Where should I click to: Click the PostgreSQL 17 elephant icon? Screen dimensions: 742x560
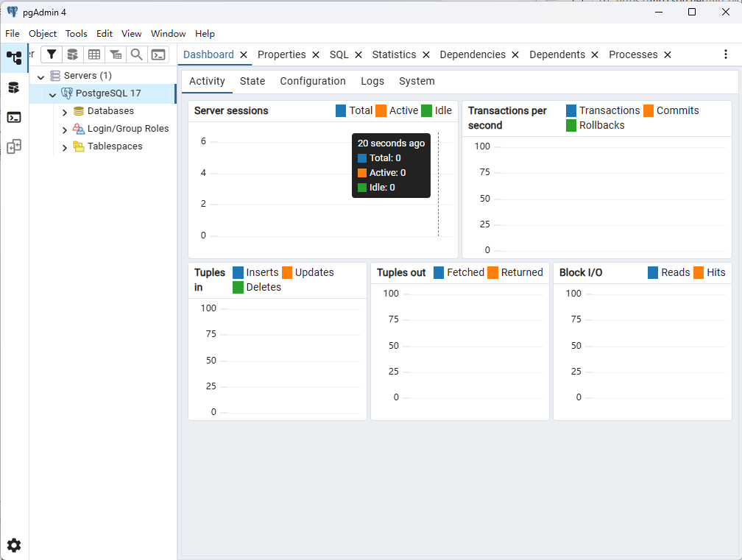click(x=67, y=93)
